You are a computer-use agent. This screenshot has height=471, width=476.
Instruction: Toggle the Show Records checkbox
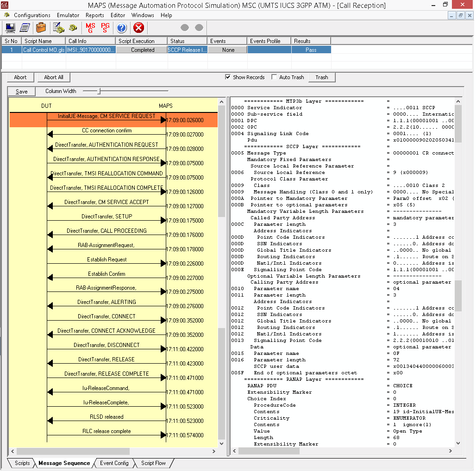coord(228,77)
